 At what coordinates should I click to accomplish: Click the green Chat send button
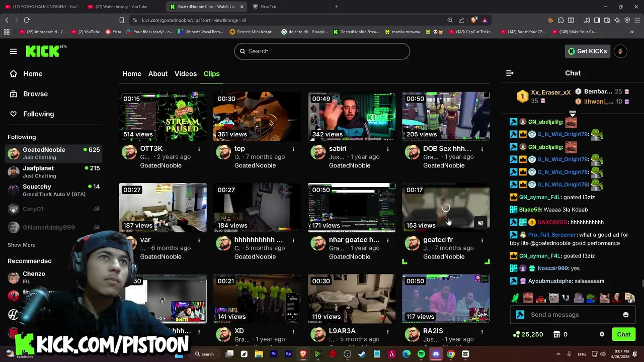click(623, 334)
